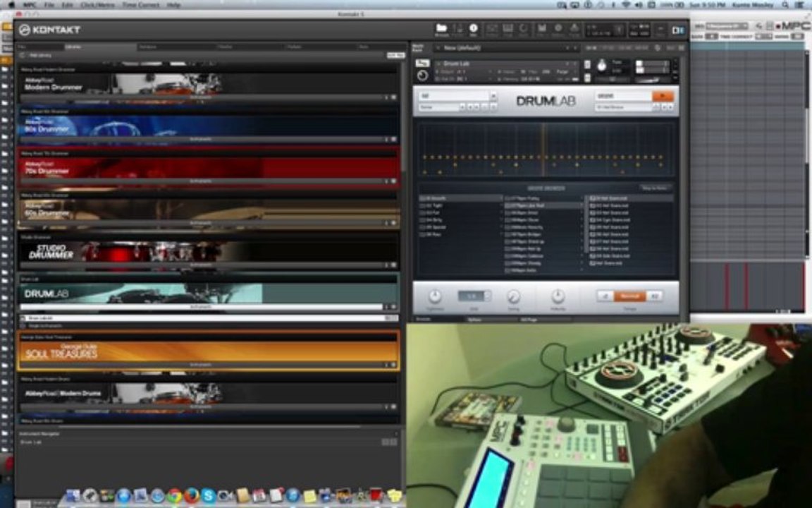The height and width of the screenshot is (508, 812).
Task: Open the Time Correct menu
Action: (x=141, y=5)
